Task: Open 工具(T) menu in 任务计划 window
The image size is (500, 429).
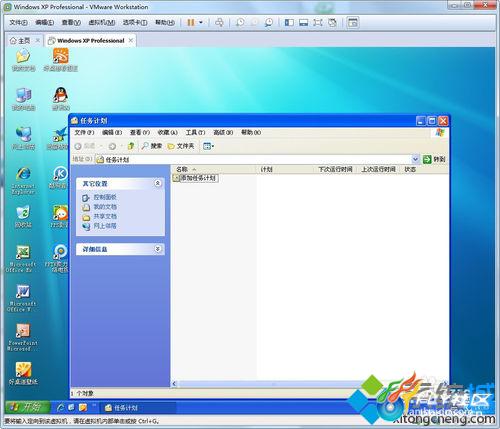Action: click(x=195, y=132)
